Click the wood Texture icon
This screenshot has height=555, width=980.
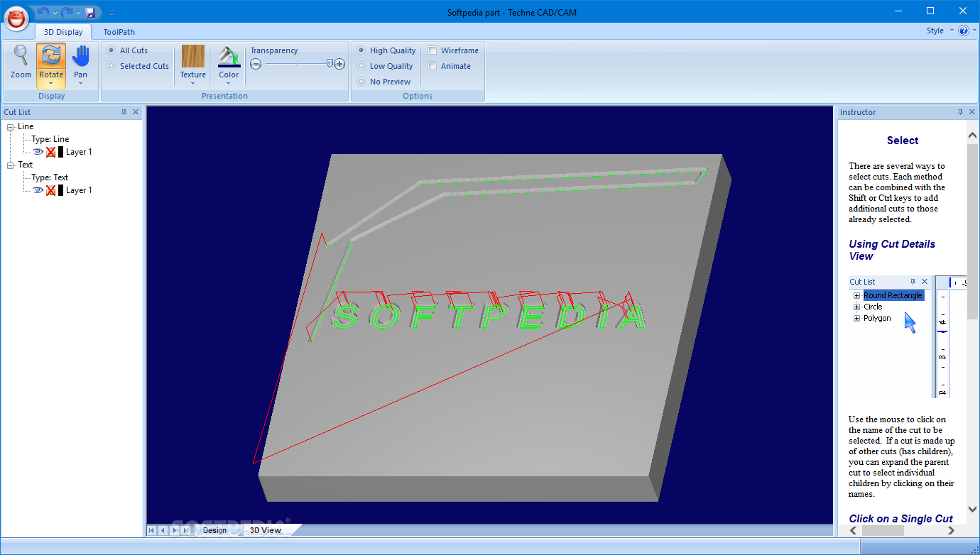pyautogui.click(x=192, y=56)
